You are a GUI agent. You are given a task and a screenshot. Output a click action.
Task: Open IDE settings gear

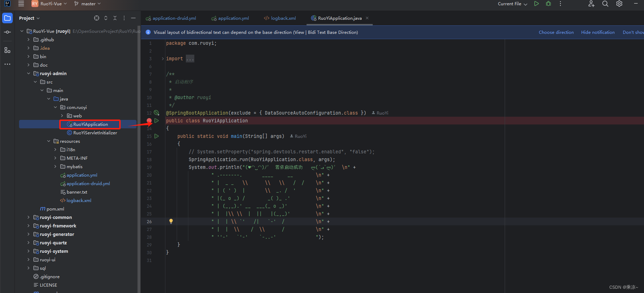[619, 4]
